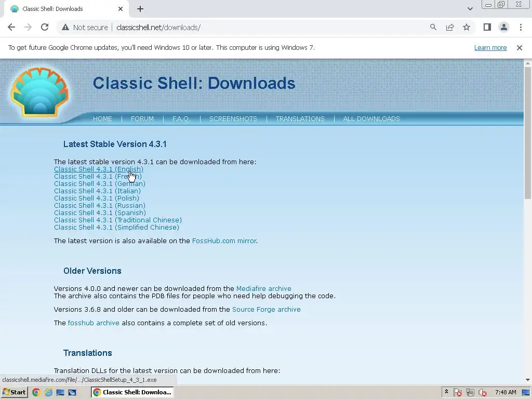Select the Classic Shell: Downloads taskbar window

pos(132,392)
